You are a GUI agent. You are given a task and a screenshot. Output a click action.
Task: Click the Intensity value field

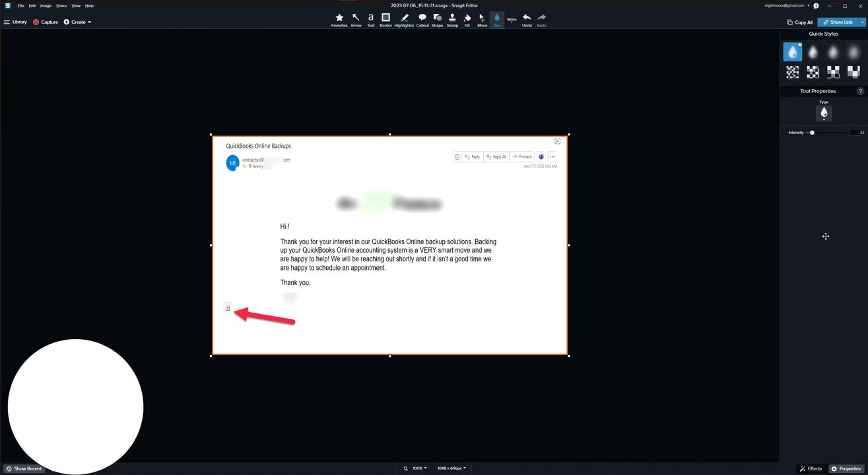tap(857, 133)
